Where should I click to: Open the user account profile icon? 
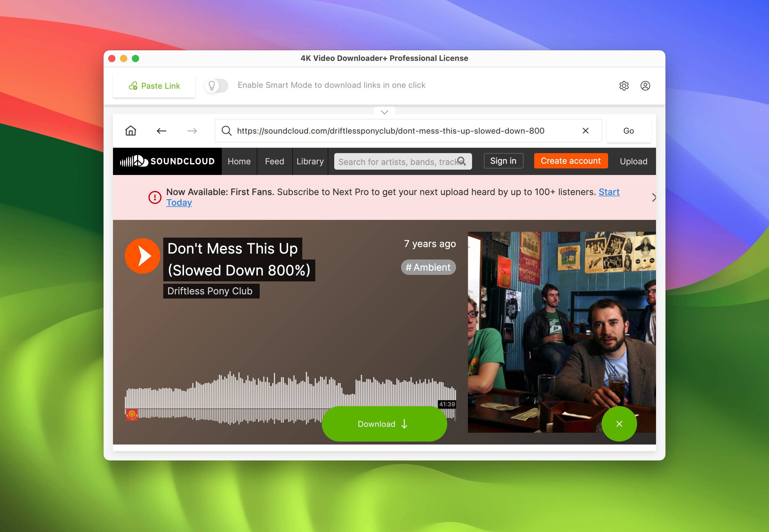645,86
